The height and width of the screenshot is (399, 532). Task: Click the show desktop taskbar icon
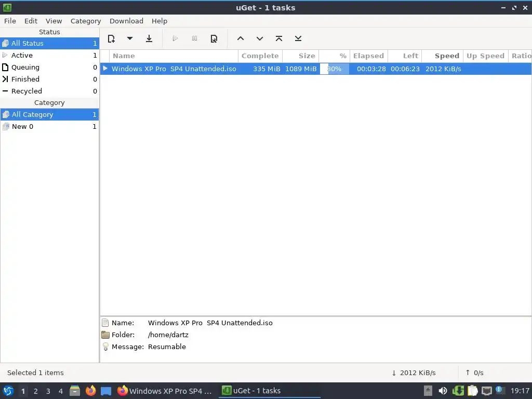pos(106,391)
